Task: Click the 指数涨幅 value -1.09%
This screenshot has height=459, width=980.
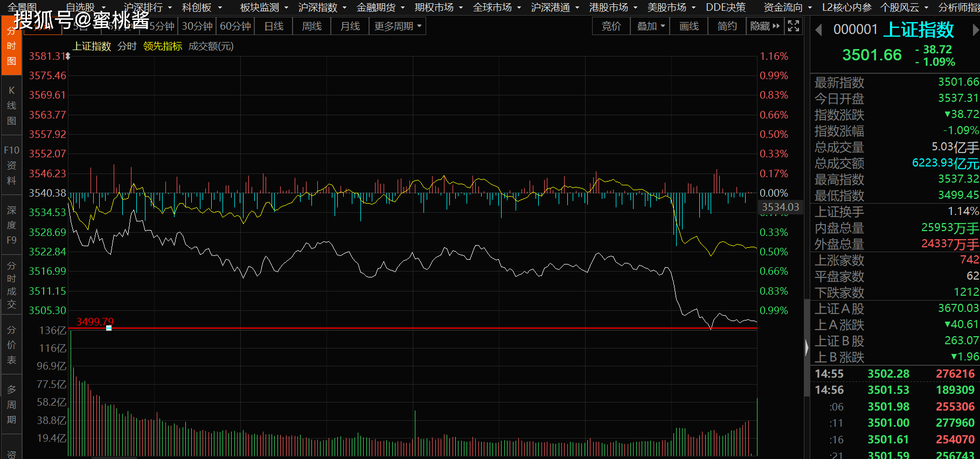Action: pos(961,130)
